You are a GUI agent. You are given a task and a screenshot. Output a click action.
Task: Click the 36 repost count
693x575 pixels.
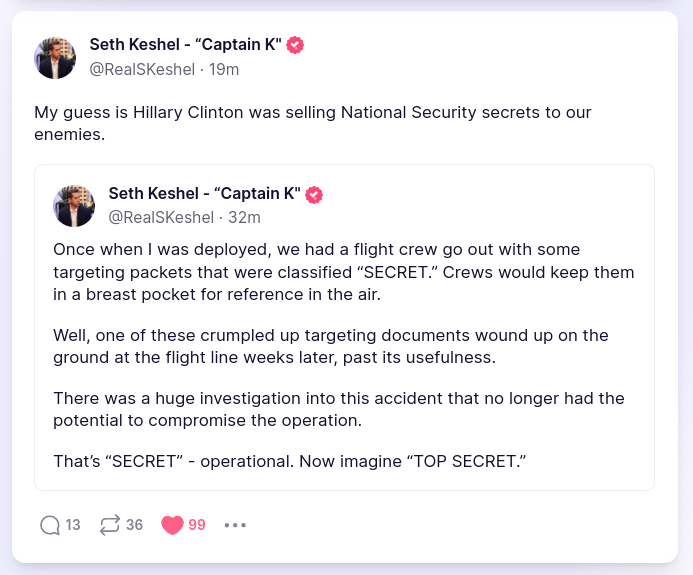tap(134, 525)
